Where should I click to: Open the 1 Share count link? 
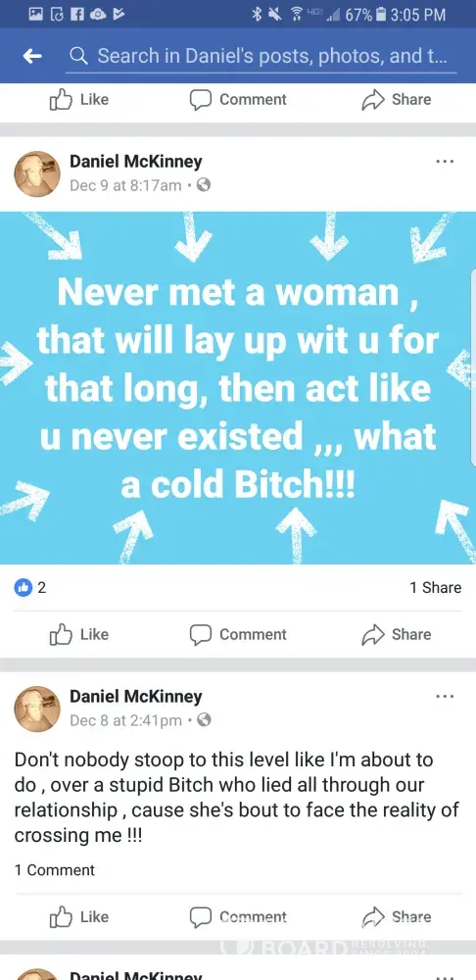[436, 587]
